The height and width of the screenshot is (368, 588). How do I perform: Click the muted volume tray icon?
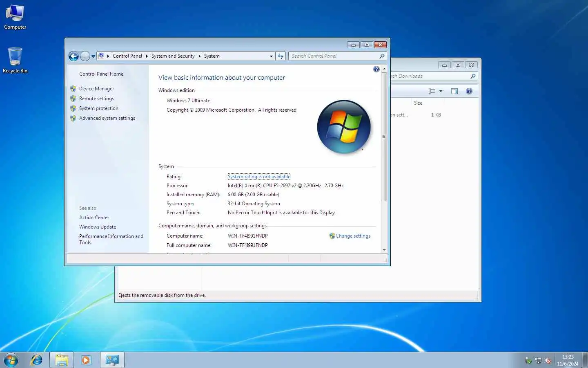(548, 361)
